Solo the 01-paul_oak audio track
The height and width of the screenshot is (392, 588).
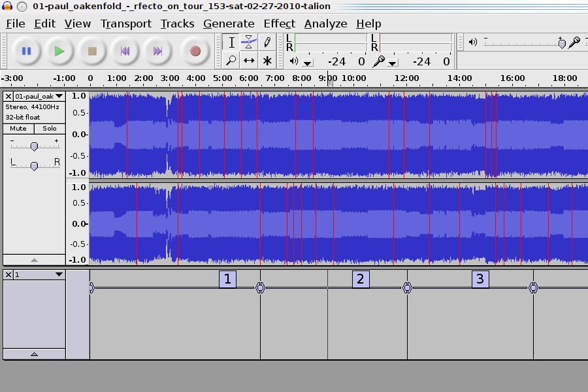(x=50, y=129)
